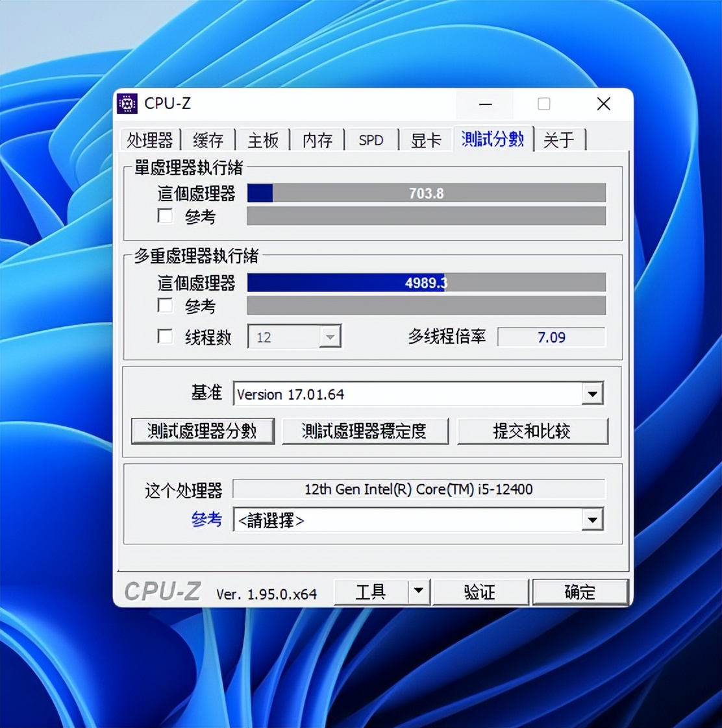Click the CPU-Z application icon in title bar
The image size is (722, 728).
(127, 103)
